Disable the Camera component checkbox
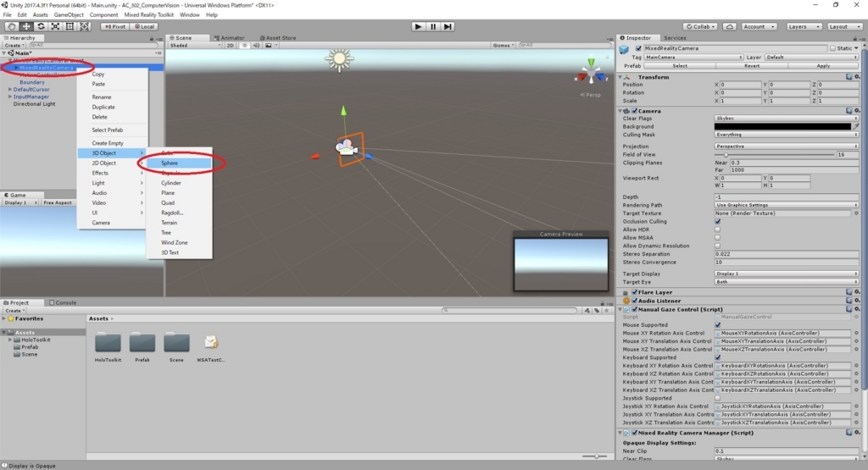The height and width of the screenshot is (470, 868). pyautogui.click(x=634, y=111)
